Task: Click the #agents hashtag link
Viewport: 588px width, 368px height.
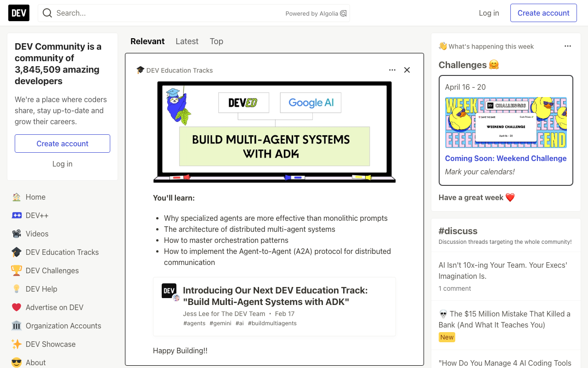Action: click(194, 323)
